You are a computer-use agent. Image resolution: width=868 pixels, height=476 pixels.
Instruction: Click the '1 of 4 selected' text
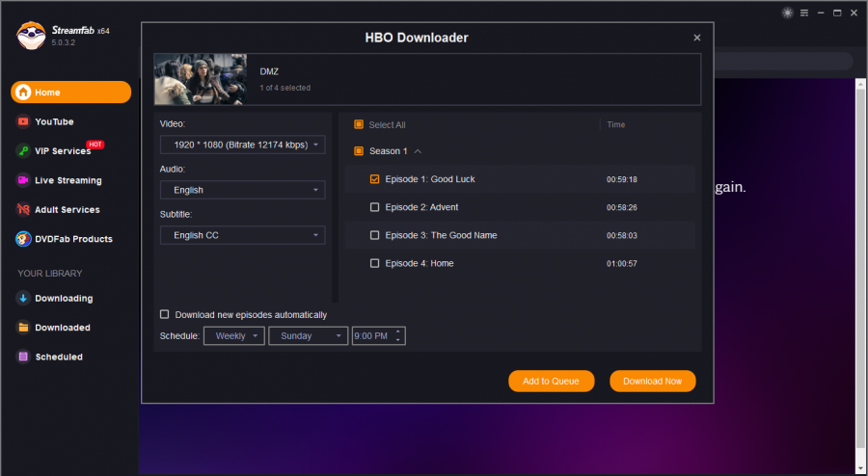click(x=285, y=88)
